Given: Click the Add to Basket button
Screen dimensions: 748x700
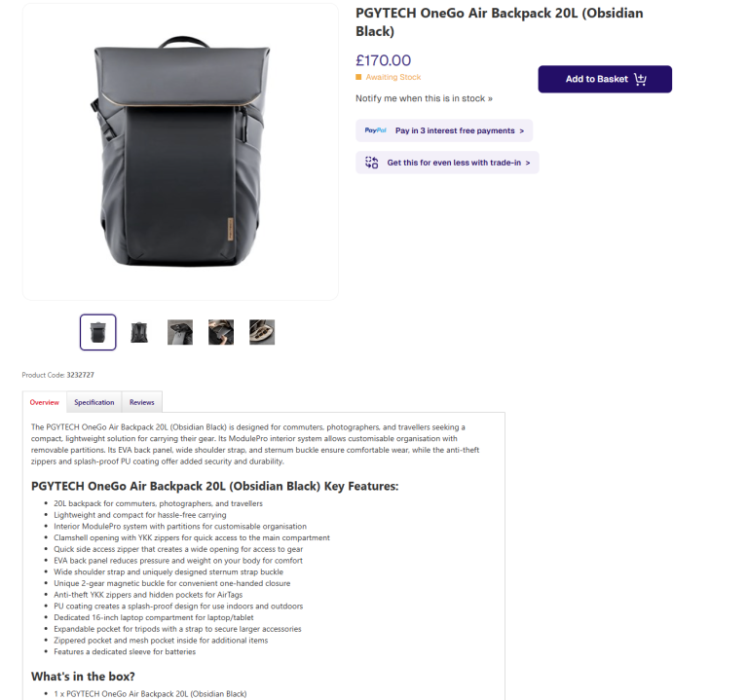Looking at the screenshot, I should (605, 79).
